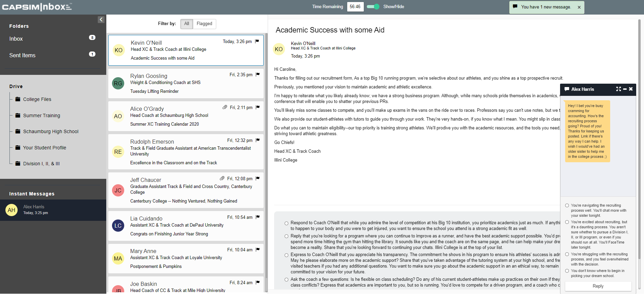Flag the Rylan Goosling email
This screenshot has width=644, height=294.
258,75
